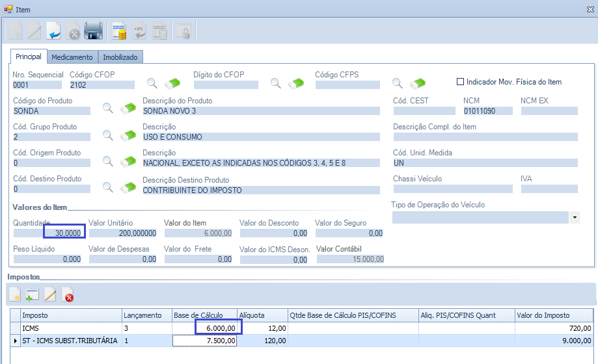Switch to the Medicamento tab
Image resolution: width=598 pixels, height=364 pixels.
[x=72, y=57]
